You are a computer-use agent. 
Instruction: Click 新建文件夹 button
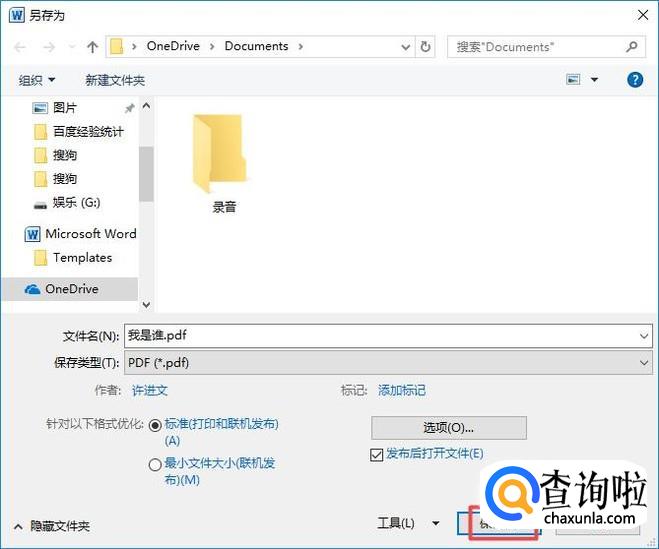pos(115,80)
